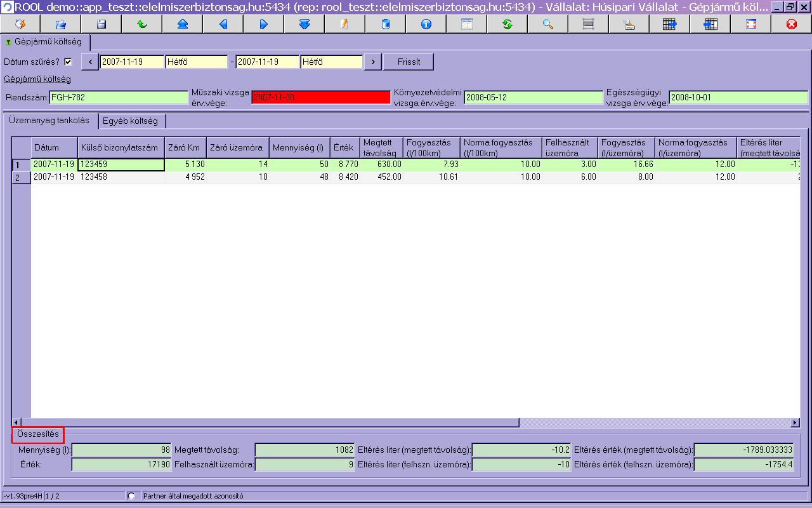Click the lightning shield toolbar icon

[x=20, y=24]
